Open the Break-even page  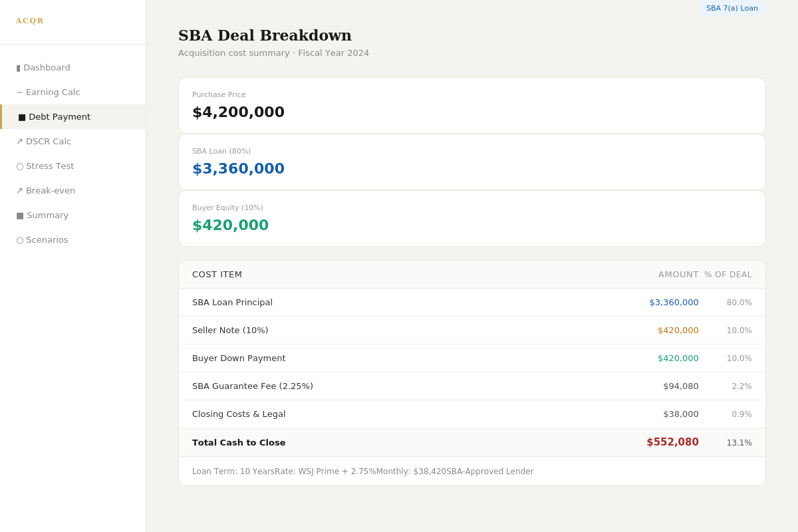73,191
